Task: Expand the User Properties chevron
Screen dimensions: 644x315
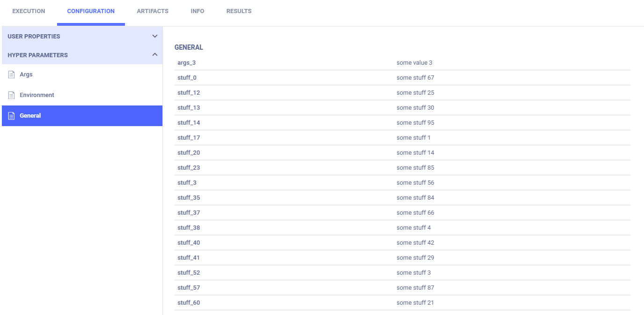Action: 155,36
